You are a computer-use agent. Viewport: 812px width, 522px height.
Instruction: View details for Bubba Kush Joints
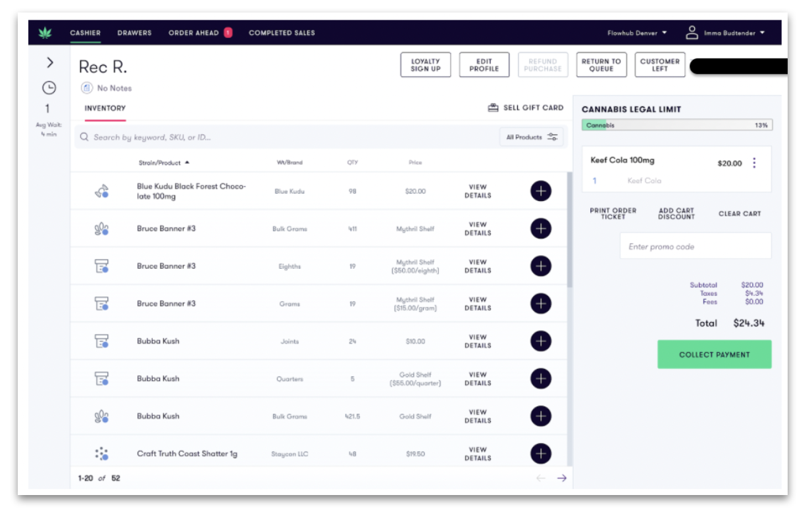(x=478, y=341)
